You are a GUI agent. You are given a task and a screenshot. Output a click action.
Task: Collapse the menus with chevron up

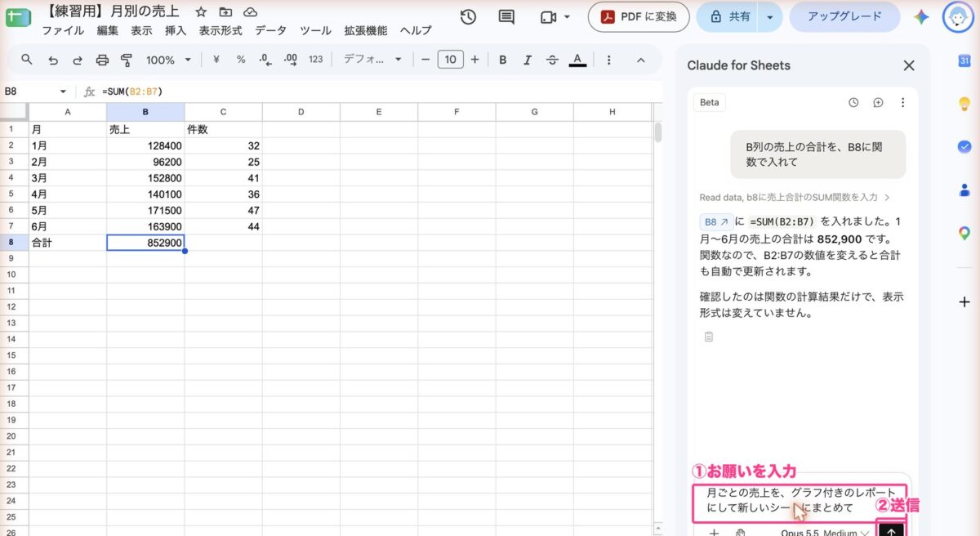(641, 60)
